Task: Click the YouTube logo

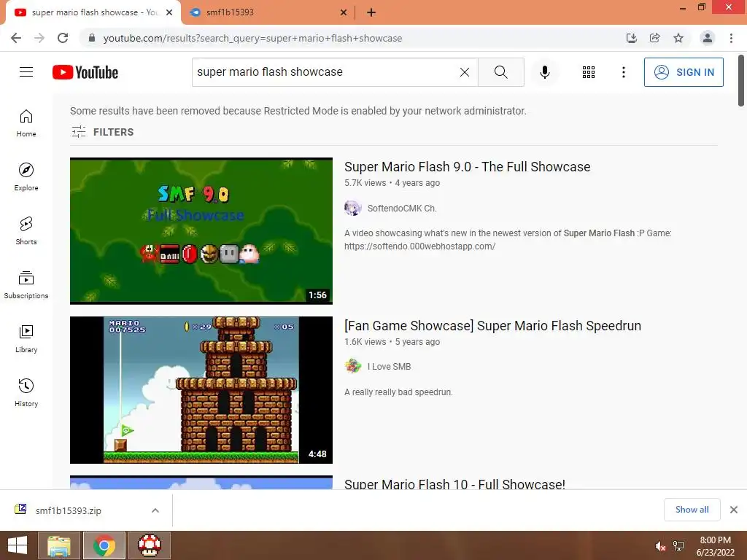Action: pyautogui.click(x=85, y=72)
